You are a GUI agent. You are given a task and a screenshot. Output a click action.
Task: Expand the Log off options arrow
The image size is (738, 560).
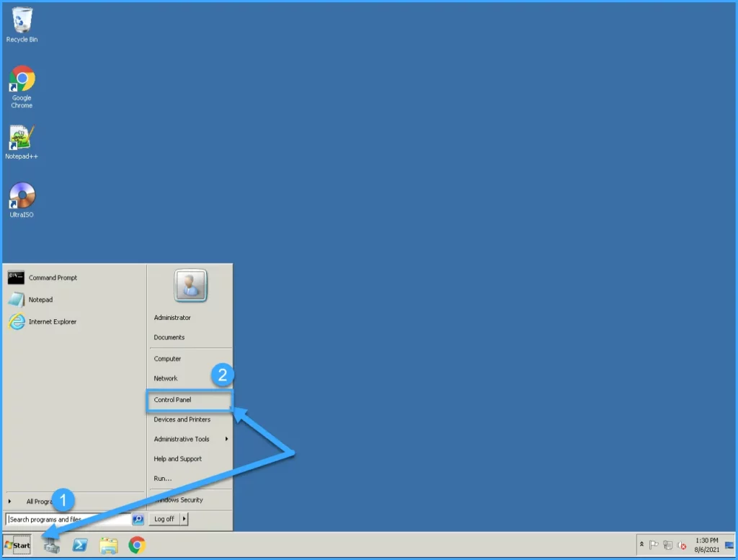[x=184, y=519]
